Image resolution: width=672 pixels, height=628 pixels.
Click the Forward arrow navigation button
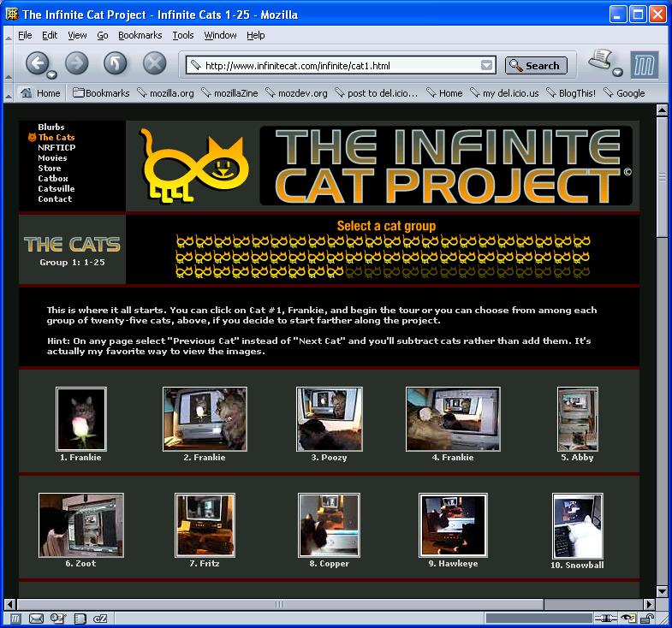click(x=77, y=63)
